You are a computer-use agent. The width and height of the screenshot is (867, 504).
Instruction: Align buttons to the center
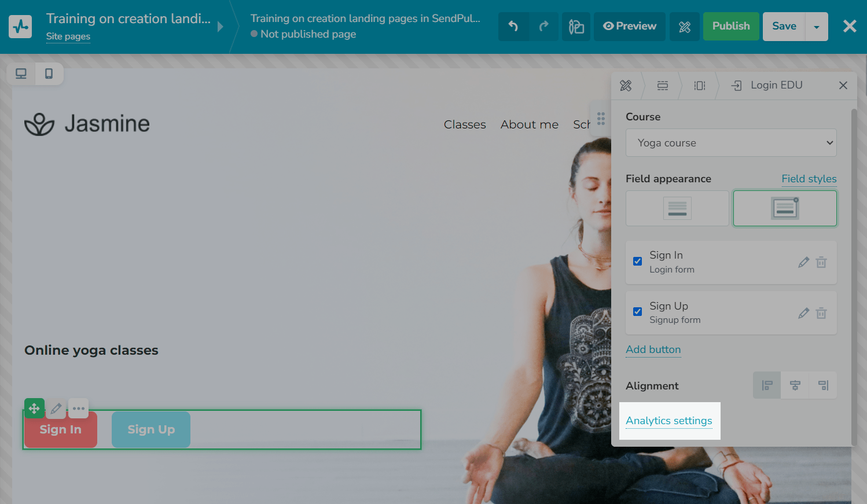[x=795, y=385]
